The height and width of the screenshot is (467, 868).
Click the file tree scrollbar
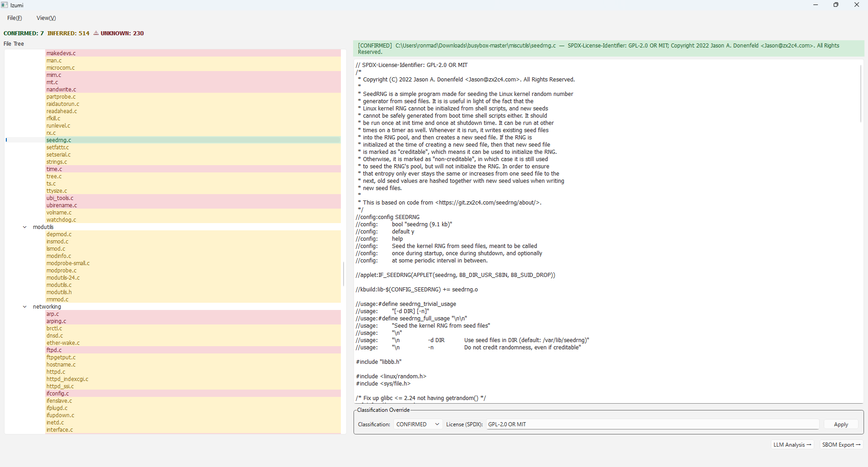click(344, 274)
